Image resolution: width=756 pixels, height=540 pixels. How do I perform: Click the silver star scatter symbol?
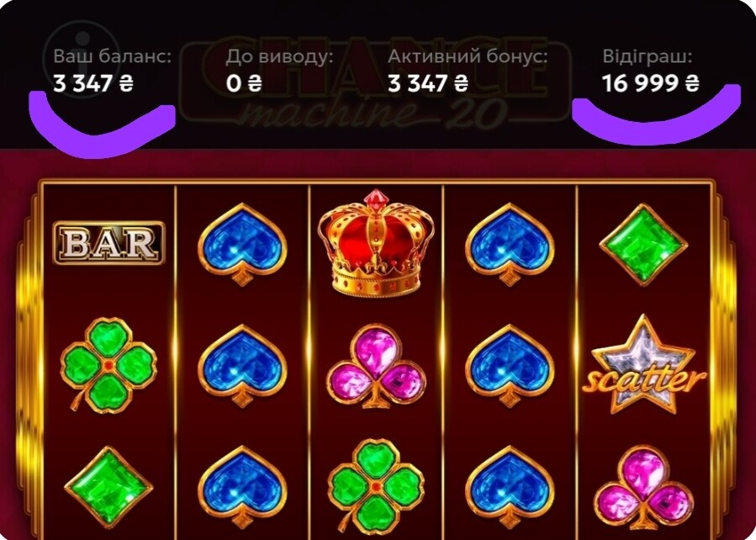(643, 365)
